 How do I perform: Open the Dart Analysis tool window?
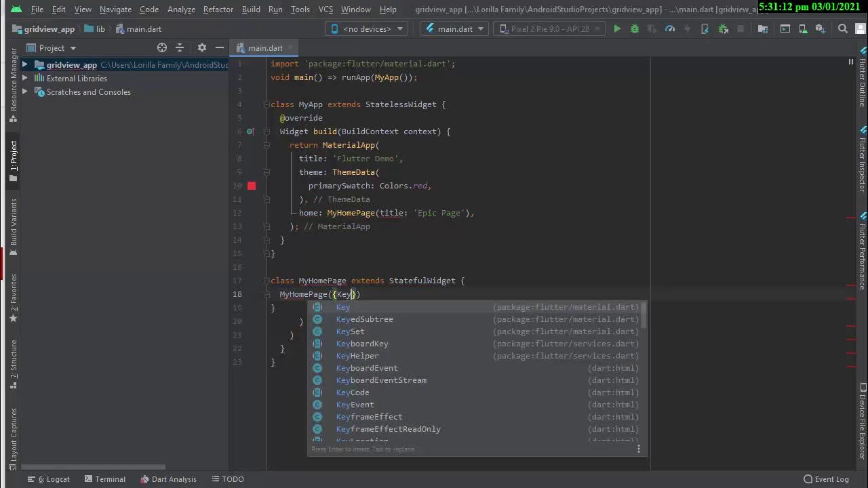click(x=168, y=479)
